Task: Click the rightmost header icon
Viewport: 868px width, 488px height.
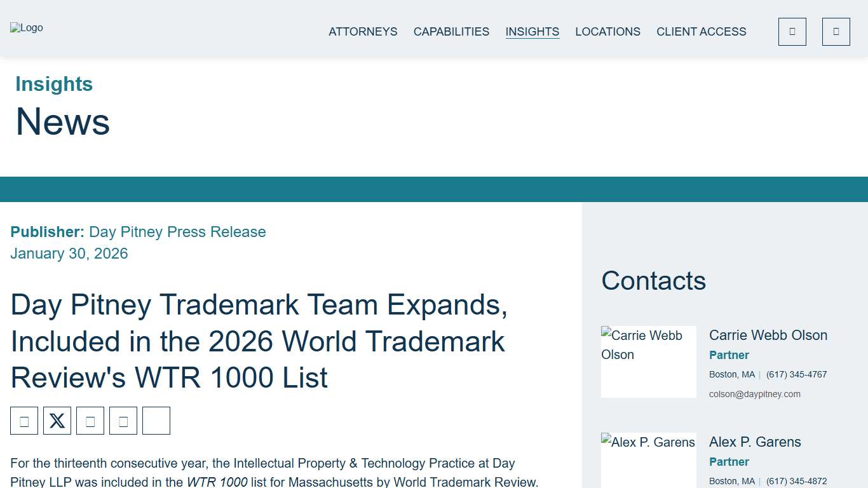Action: pos(836,31)
